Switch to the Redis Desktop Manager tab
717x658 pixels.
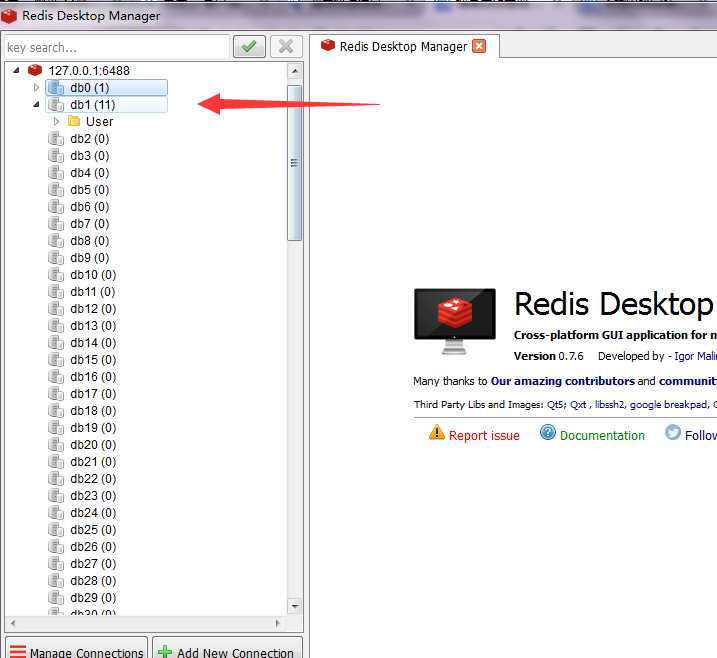pos(404,46)
